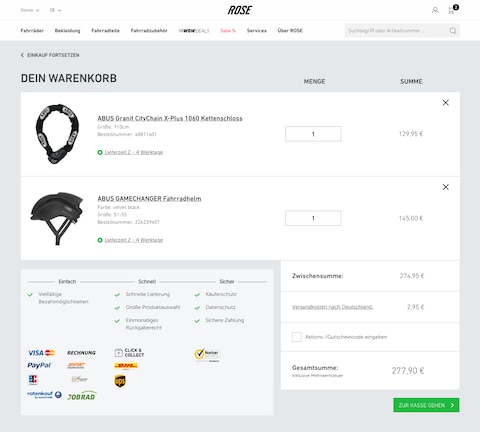
Task: Click the helmet product thumbnail
Action: click(57, 218)
